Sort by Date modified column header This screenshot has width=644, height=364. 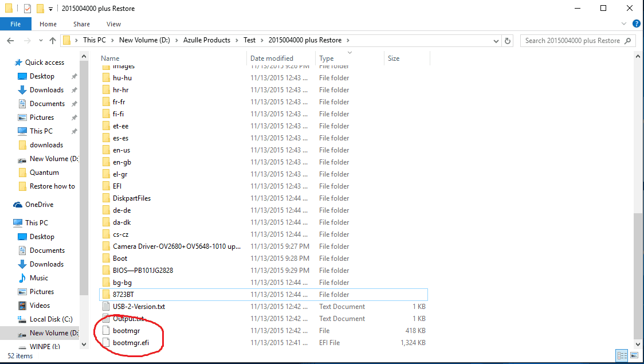272,58
